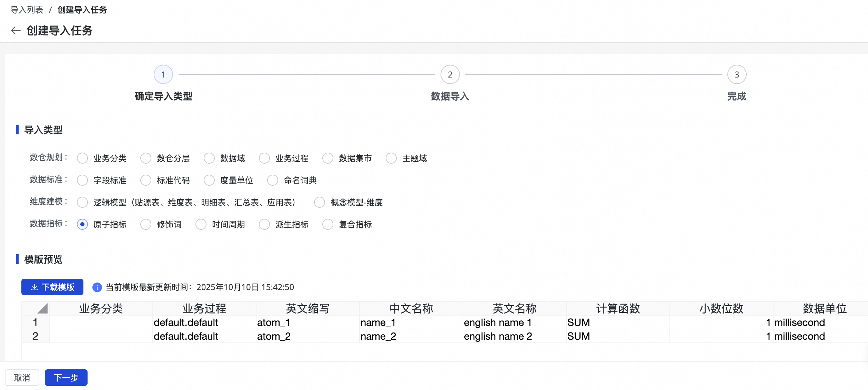Select the 时间周期 radio option
The width and height of the screenshot is (868, 390).
pos(201,224)
